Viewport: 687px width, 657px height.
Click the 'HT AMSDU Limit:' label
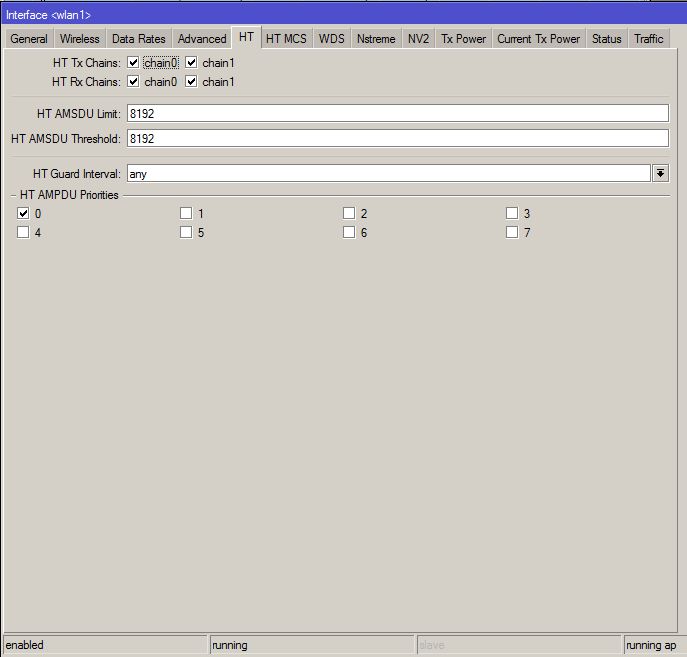point(79,113)
